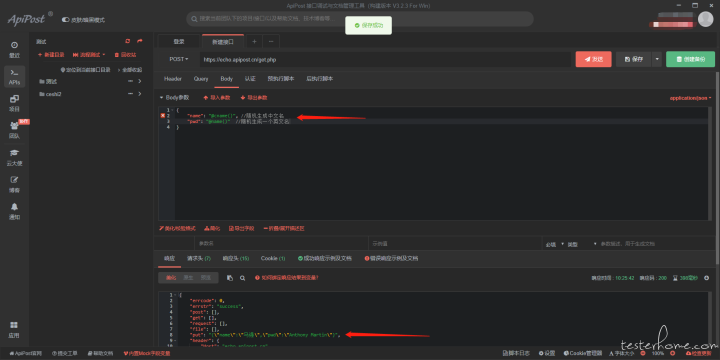720x360 pixels.
Task: Click the red 发送 (Send) button
Action: (x=593, y=59)
